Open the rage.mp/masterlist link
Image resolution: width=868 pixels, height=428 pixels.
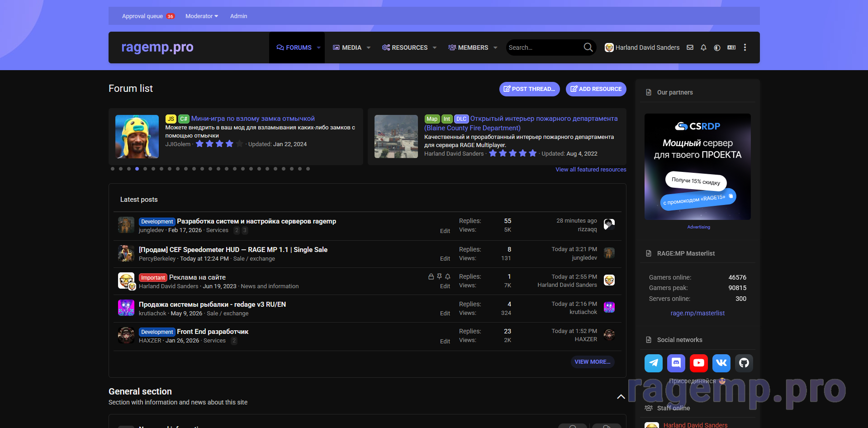coord(697,313)
